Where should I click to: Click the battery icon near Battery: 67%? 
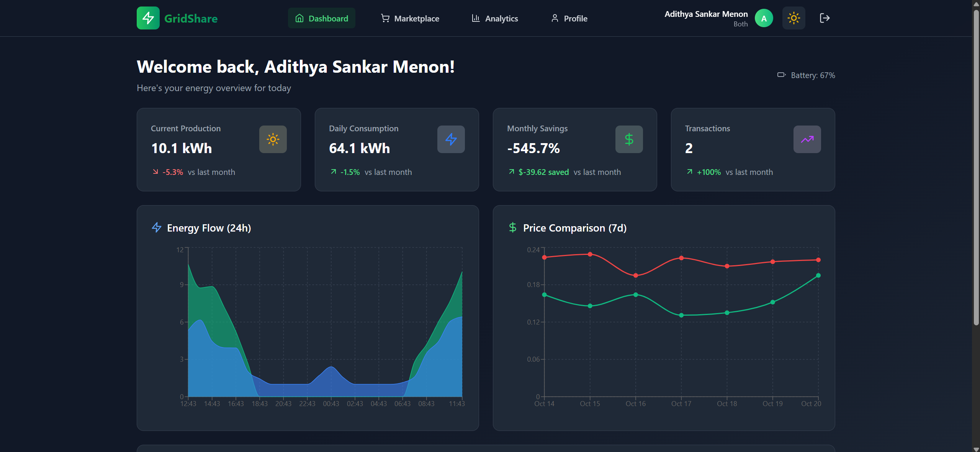coord(781,75)
